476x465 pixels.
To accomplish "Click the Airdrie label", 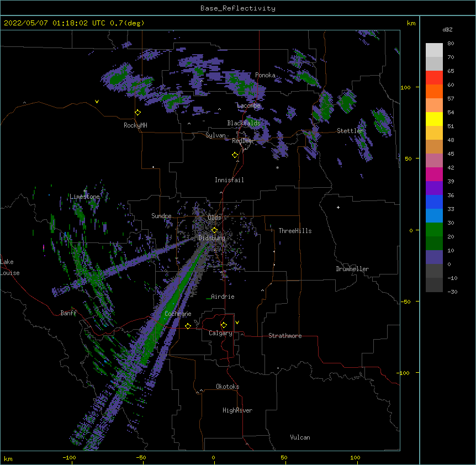I will pyautogui.click(x=223, y=297).
